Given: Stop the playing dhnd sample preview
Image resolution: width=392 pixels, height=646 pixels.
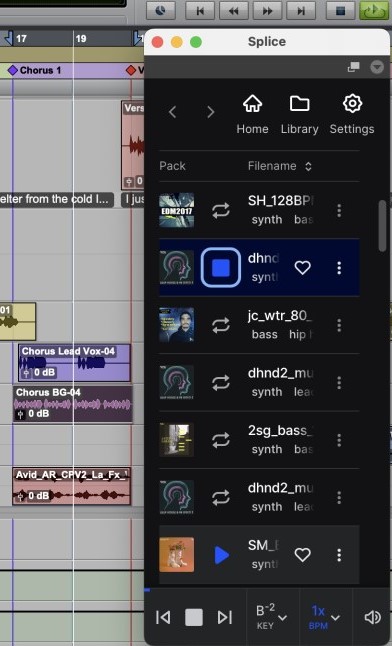Looking at the screenshot, I should (x=221, y=268).
